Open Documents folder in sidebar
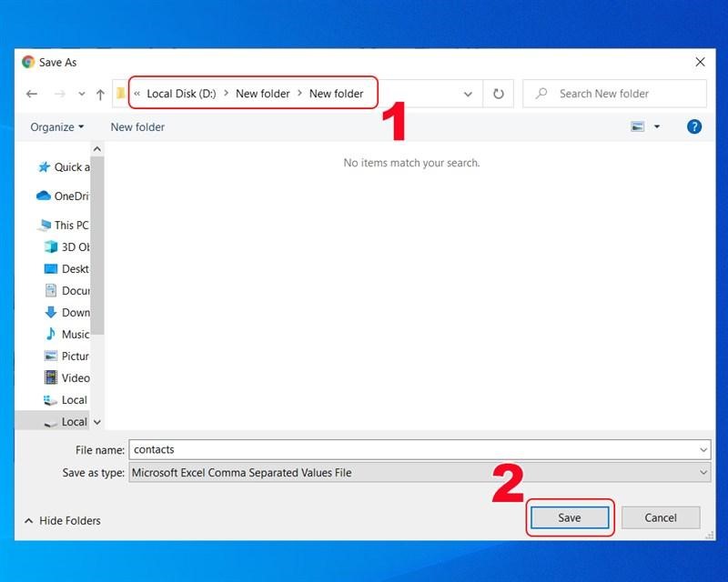 66,290
